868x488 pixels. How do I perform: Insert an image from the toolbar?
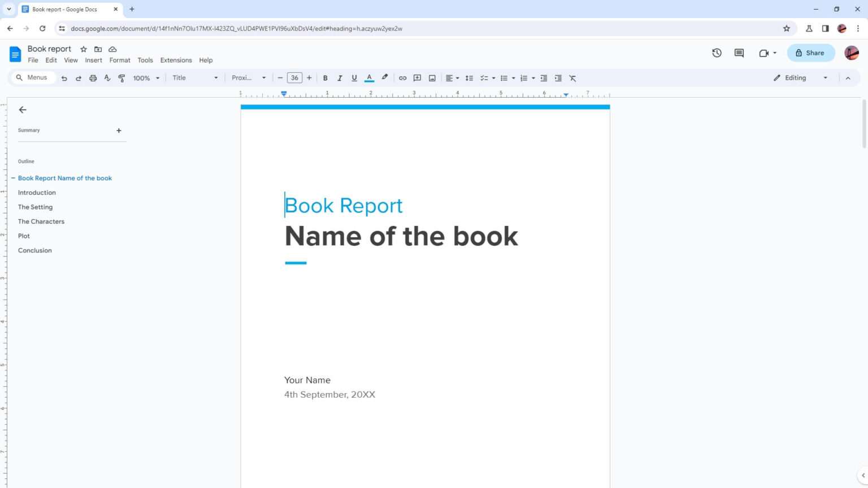[432, 77]
